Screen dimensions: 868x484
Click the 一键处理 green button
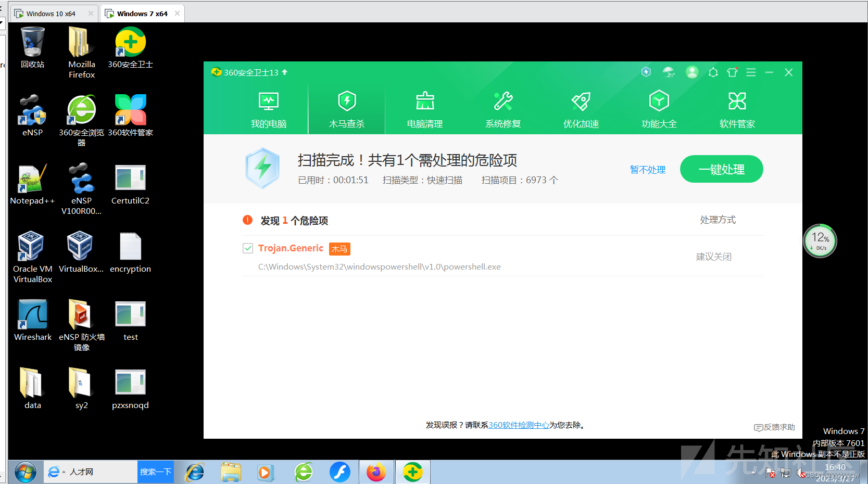pyautogui.click(x=721, y=169)
